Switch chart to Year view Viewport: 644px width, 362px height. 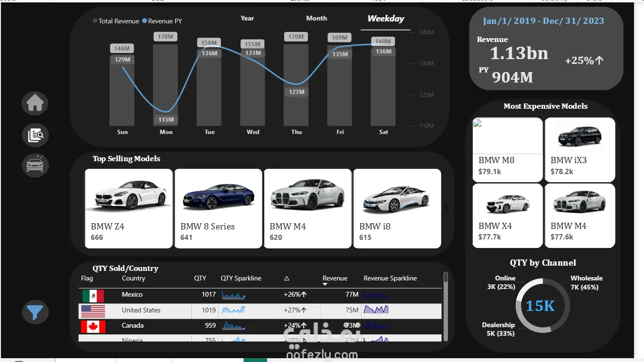[247, 18]
